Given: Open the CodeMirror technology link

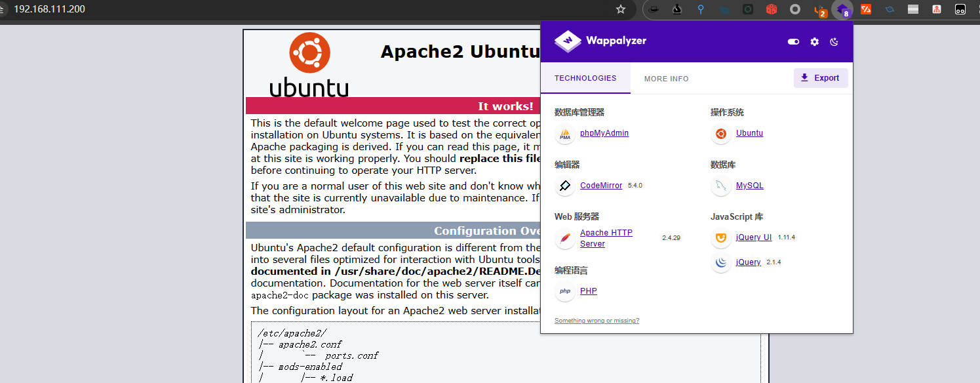Looking at the screenshot, I should (x=601, y=186).
